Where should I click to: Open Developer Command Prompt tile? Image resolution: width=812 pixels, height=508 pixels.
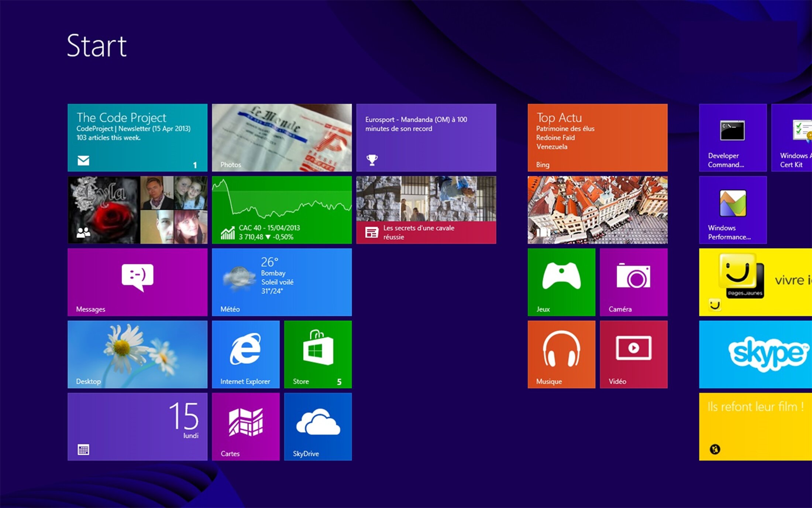733,137
